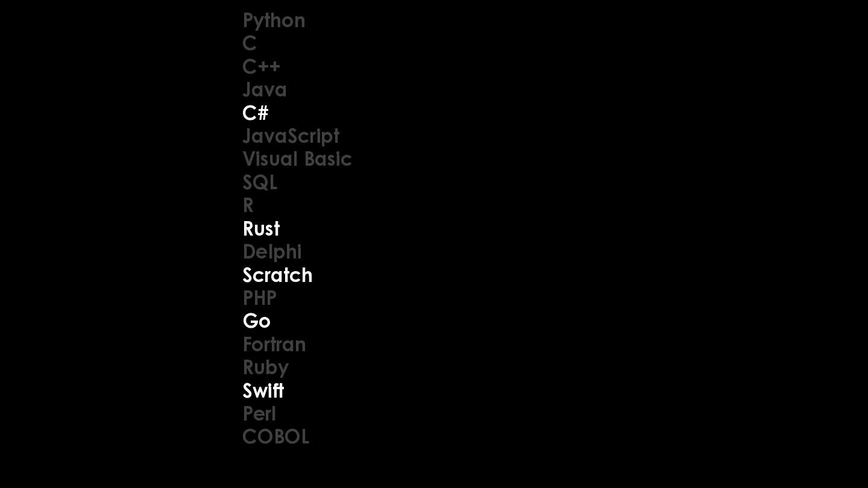Click the C++ text item
The width and height of the screenshot is (868, 488).
pos(261,66)
